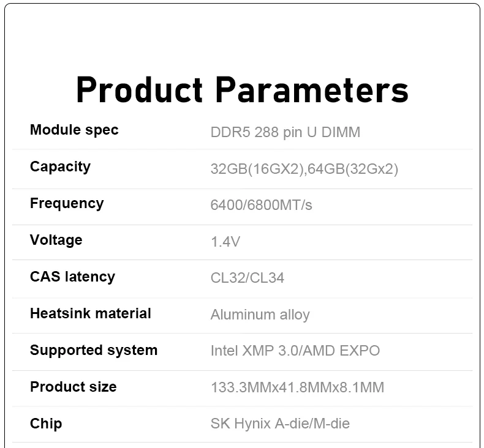Screen dimensions: 484x448
Task: Click the word Parameters in the title
Action: point(312,89)
